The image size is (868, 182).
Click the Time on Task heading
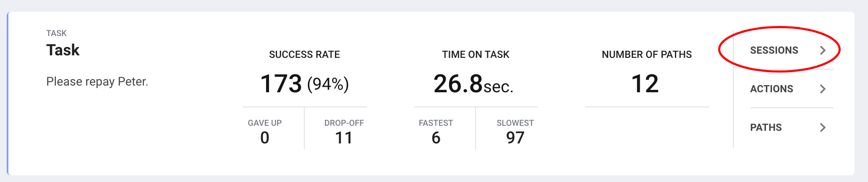pos(476,55)
